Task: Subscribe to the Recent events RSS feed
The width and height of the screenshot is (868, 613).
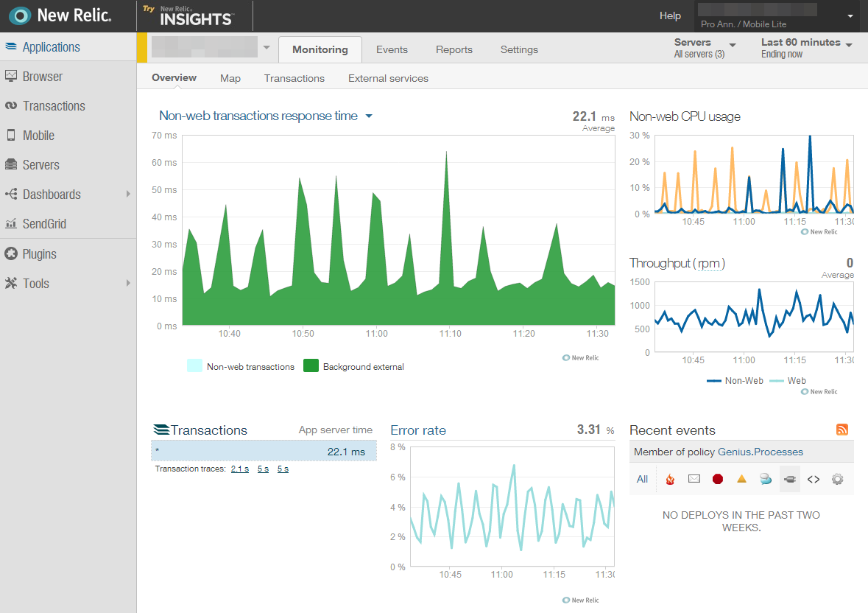Action: (x=842, y=430)
